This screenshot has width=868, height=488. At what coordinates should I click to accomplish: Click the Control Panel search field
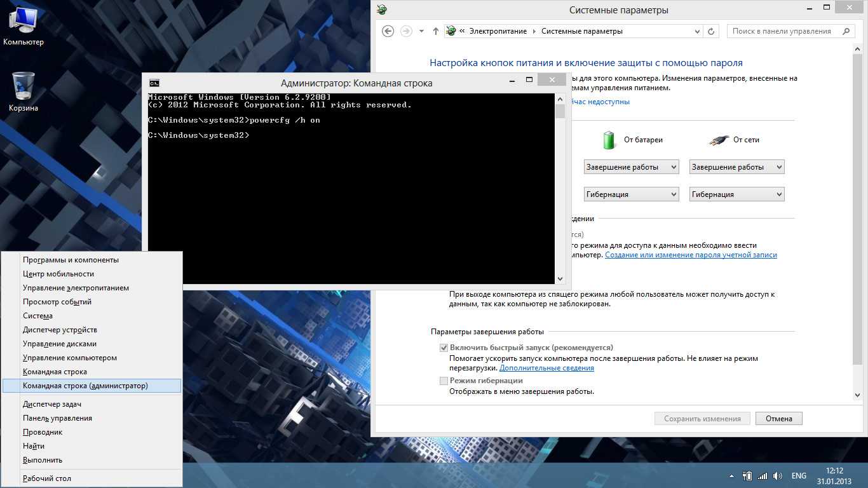(x=785, y=31)
